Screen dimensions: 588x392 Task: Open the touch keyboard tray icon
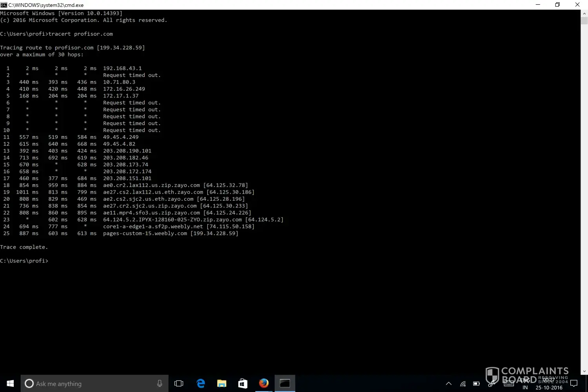point(509,384)
